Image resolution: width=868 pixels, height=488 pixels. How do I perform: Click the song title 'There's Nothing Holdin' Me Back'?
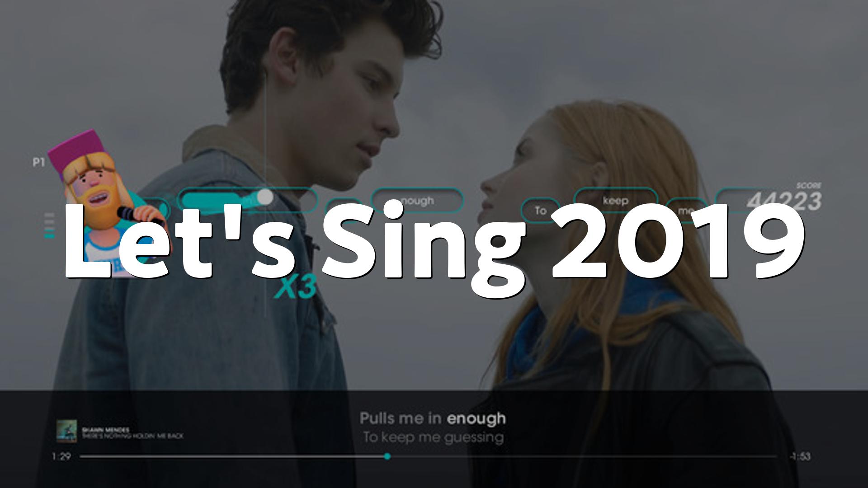click(132, 436)
